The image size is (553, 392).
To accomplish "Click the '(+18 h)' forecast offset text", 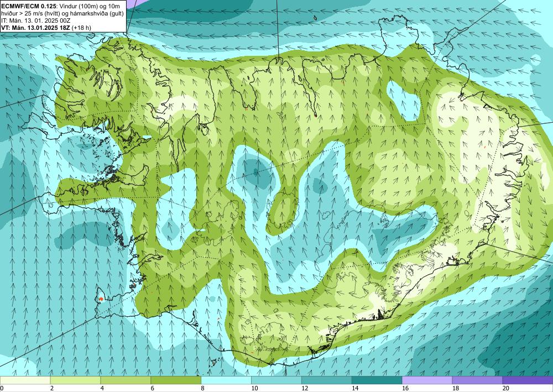I will click(81, 28).
